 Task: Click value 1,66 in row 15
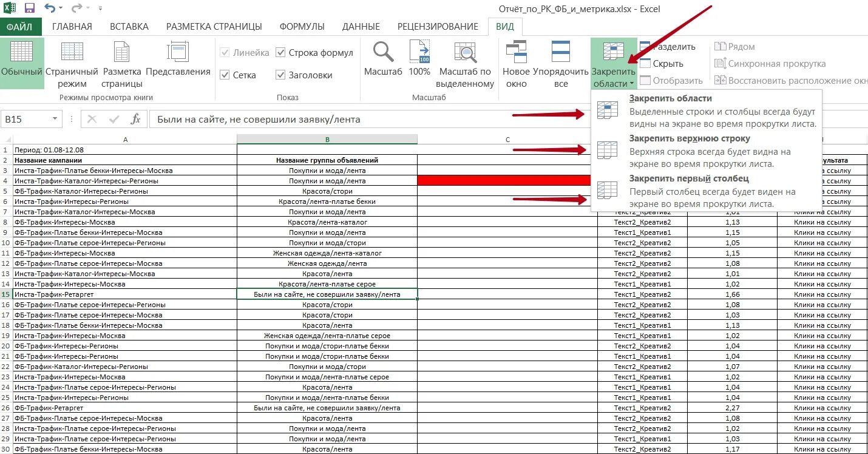[x=732, y=294]
